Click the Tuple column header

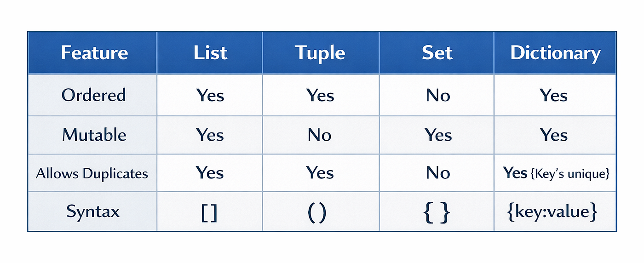click(x=320, y=53)
